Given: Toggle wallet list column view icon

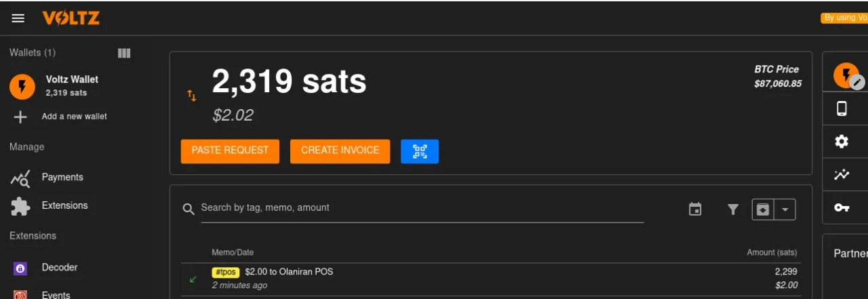Looking at the screenshot, I should (x=124, y=53).
